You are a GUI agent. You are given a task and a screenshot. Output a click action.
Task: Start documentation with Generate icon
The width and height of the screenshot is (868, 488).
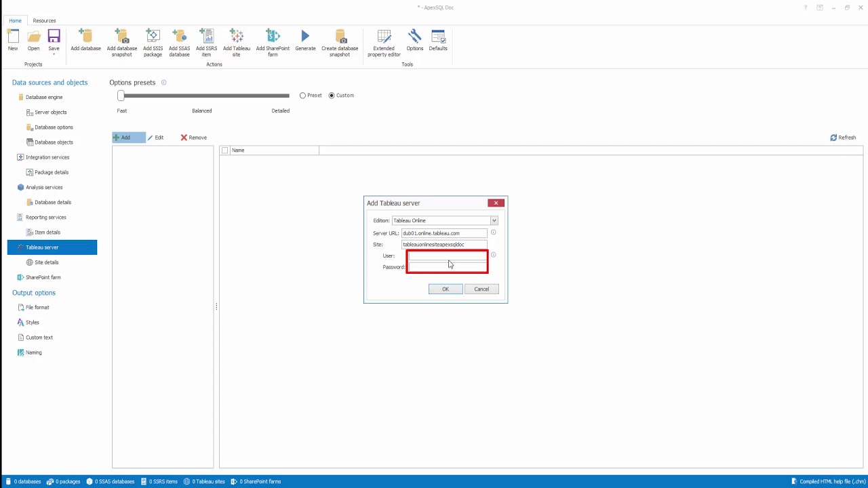click(x=305, y=36)
